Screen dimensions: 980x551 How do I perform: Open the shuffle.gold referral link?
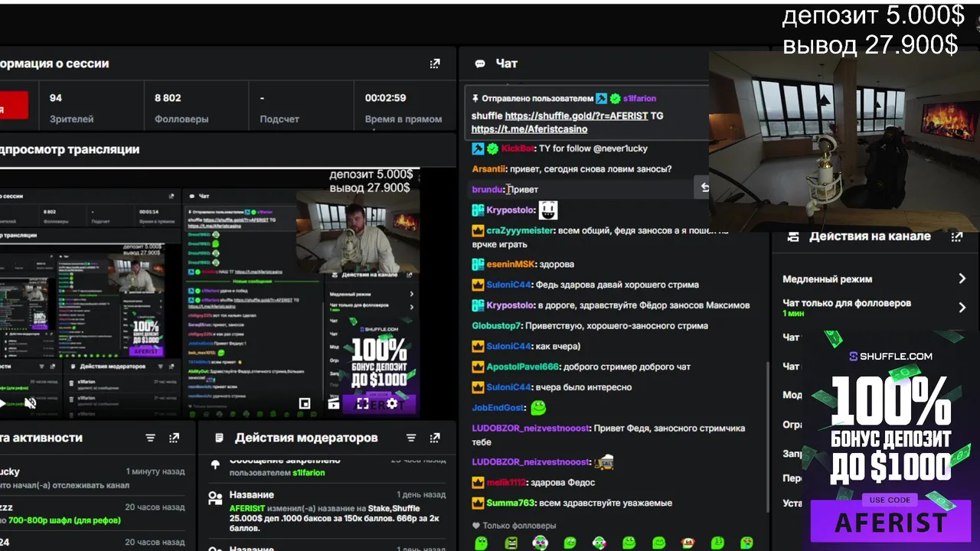point(577,116)
